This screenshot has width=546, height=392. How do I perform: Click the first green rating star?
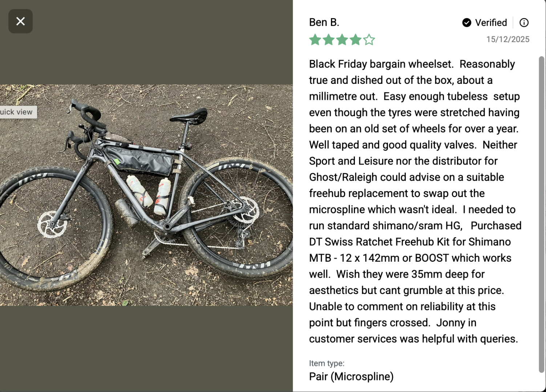315,40
